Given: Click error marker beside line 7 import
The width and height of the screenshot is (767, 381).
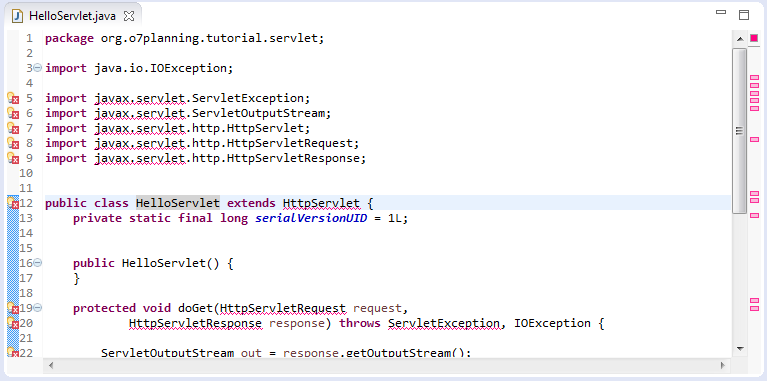Looking at the screenshot, I should pos(13,129).
